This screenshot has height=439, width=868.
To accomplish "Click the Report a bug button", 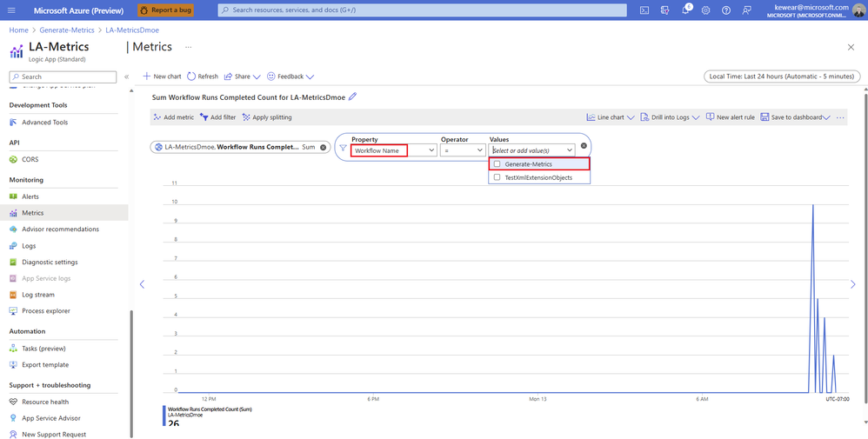I will pyautogui.click(x=165, y=10).
